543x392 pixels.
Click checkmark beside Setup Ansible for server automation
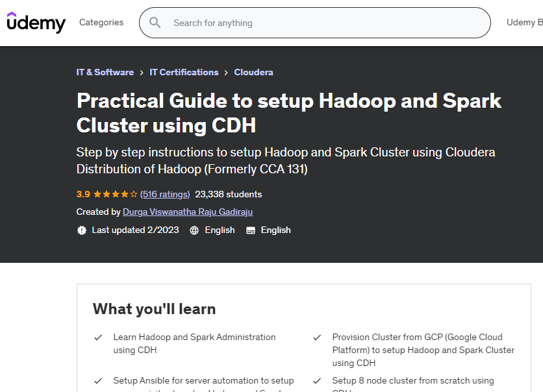(98, 381)
